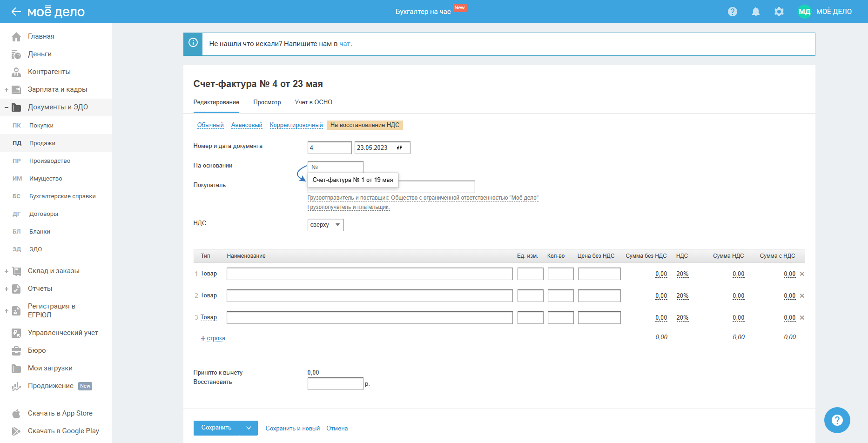868x443 pixels.
Task: Open the Учет в ОСНО tab
Action: pyautogui.click(x=313, y=102)
